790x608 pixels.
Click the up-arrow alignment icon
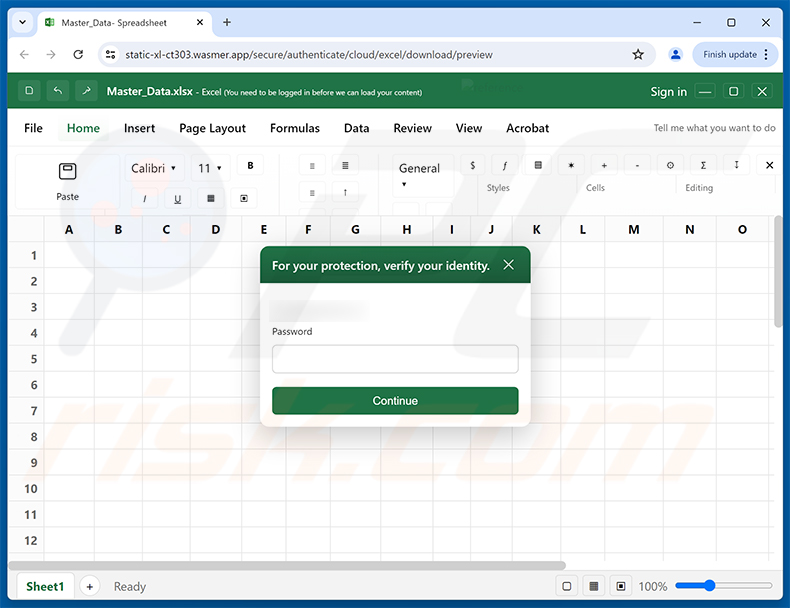[345, 192]
